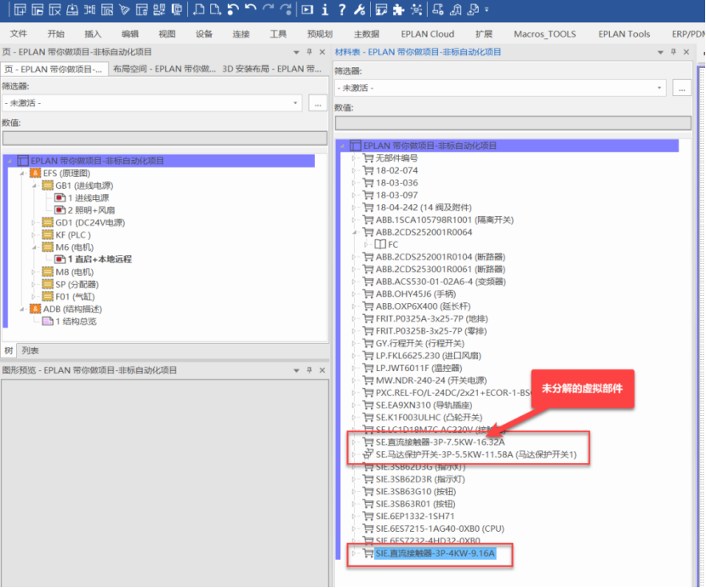
Task: Go to previous page using the page-left icon
Action: (x=198, y=9)
